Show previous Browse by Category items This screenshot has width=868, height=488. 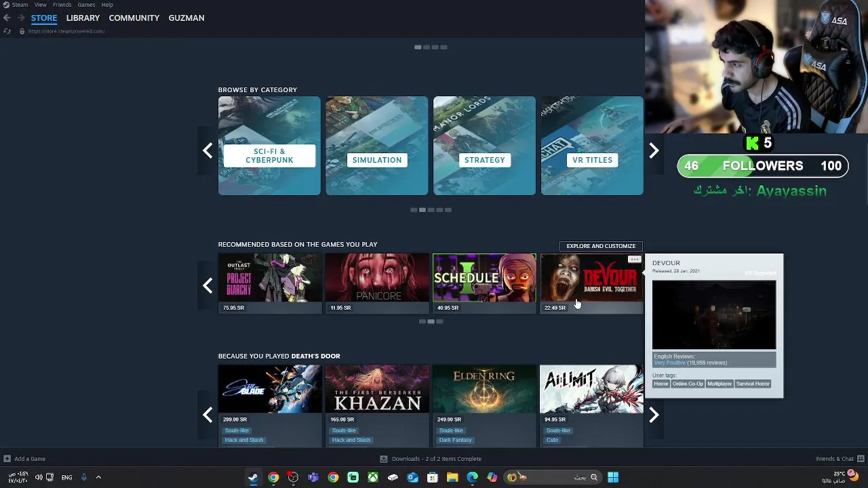pyautogui.click(x=208, y=150)
